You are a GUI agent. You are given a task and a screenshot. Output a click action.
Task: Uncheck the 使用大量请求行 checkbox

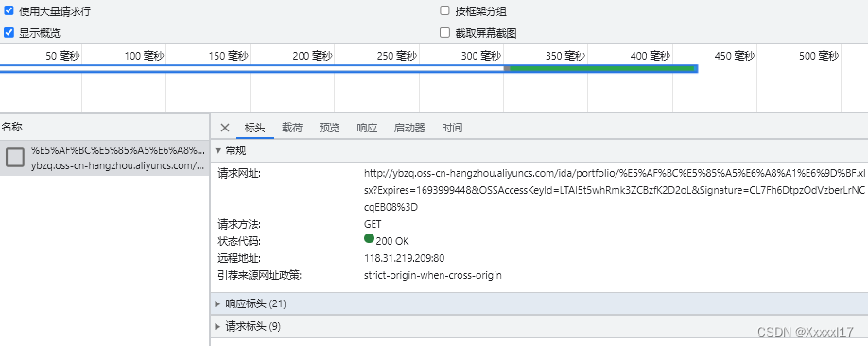coord(9,10)
